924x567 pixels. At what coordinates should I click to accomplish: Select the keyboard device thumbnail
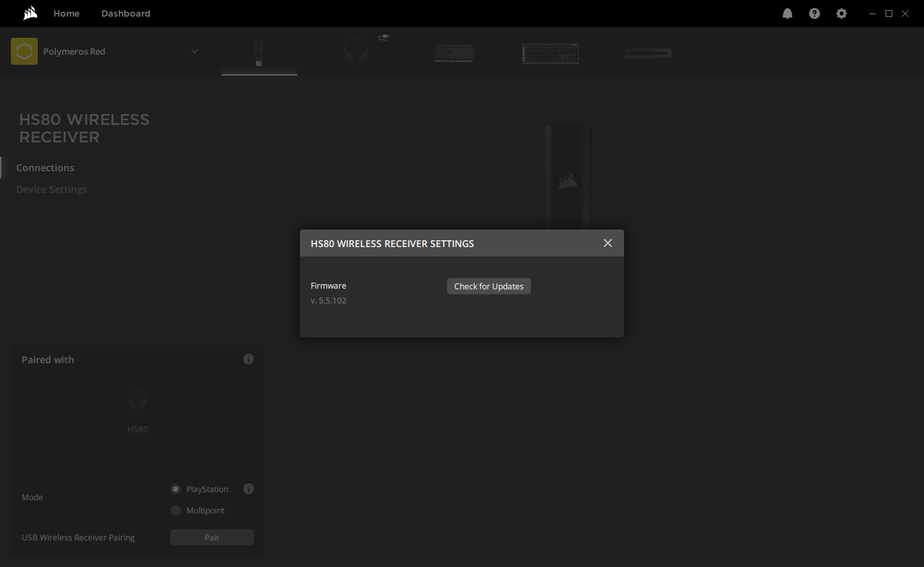(x=550, y=53)
